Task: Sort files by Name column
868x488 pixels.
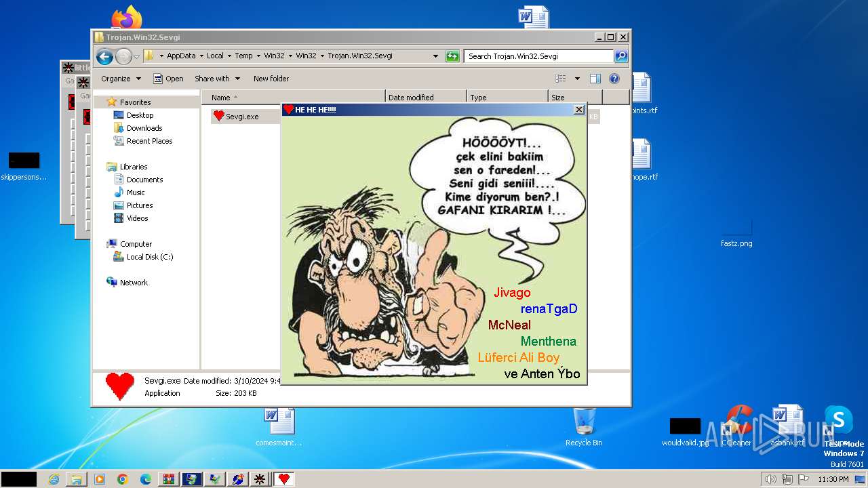Action: coord(294,98)
